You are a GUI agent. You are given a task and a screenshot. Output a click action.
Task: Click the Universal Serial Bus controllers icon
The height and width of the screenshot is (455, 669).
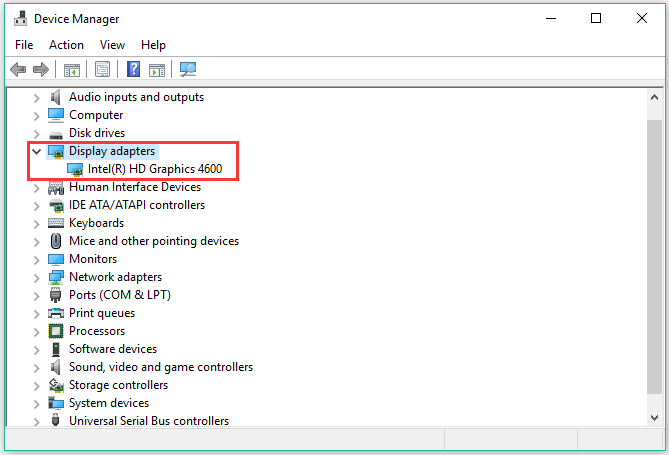55,420
